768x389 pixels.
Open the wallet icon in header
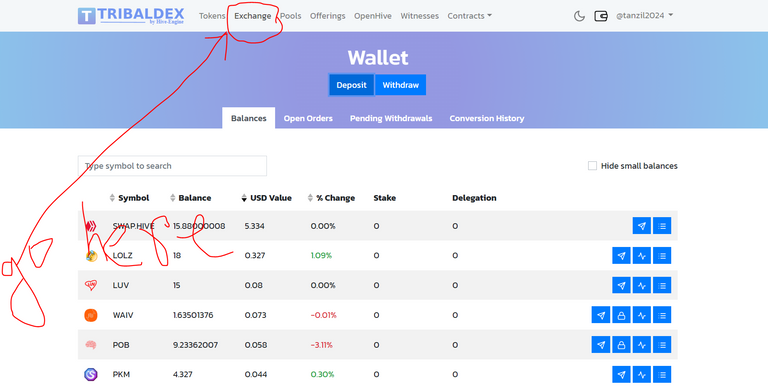[601, 16]
